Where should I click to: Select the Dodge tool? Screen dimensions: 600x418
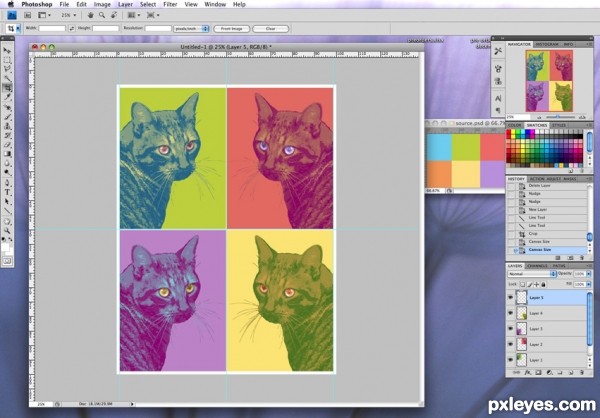[x=7, y=173]
